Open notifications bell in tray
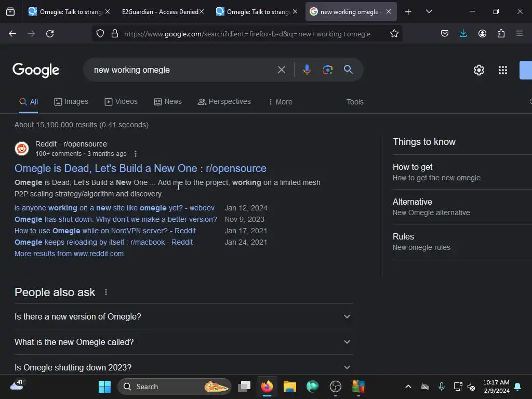This screenshot has width=532, height=399. coord(517,387)
